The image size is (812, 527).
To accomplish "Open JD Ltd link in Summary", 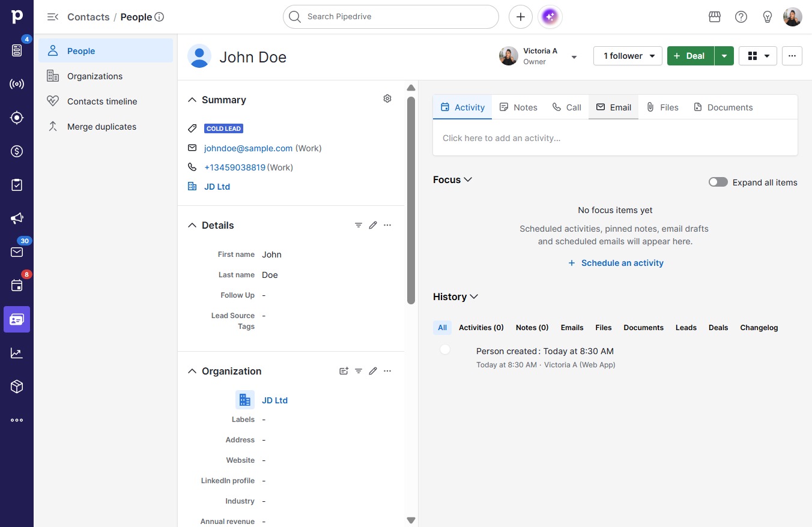I will pos(217,187).
